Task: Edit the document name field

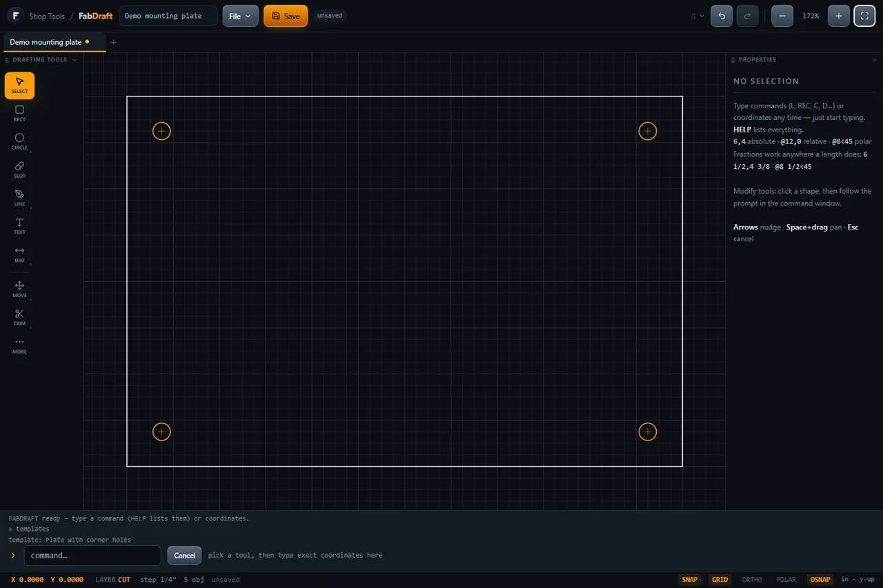Action: 168,16
